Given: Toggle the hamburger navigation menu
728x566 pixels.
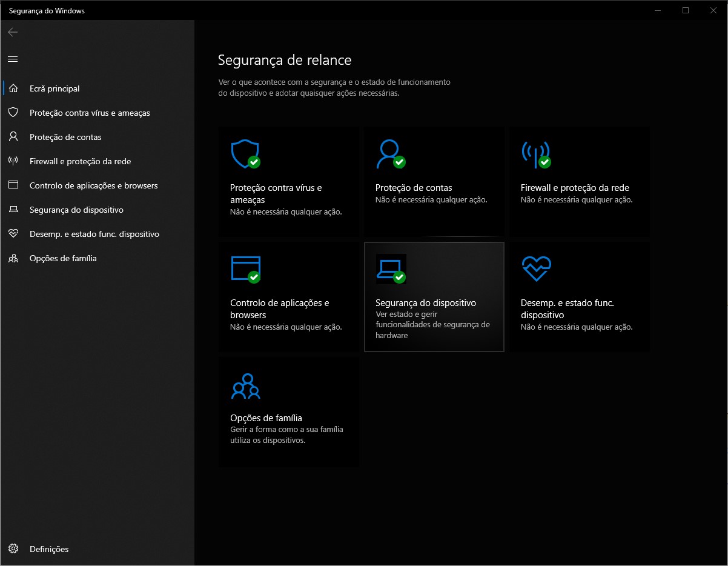Looking at the screenshot, I should coord(13,59).
